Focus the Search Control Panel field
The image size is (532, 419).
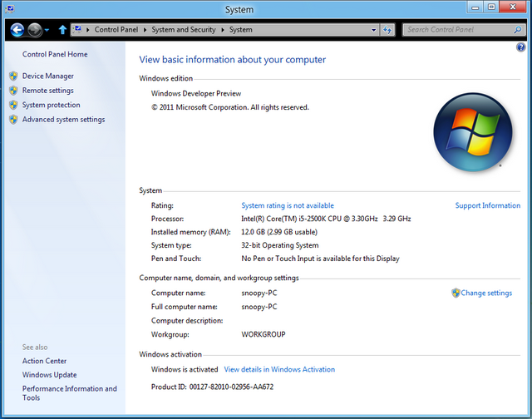click(460, 30)
